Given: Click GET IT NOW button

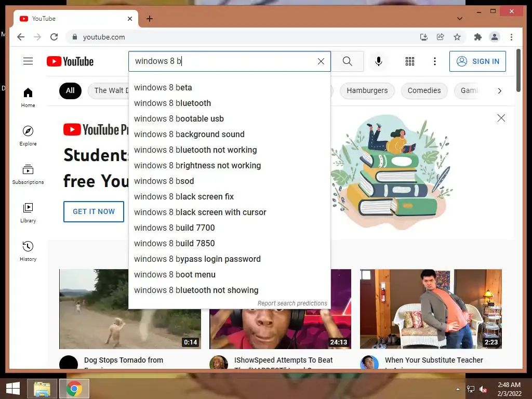Looking at the screenshot, I should coord(94,211).
